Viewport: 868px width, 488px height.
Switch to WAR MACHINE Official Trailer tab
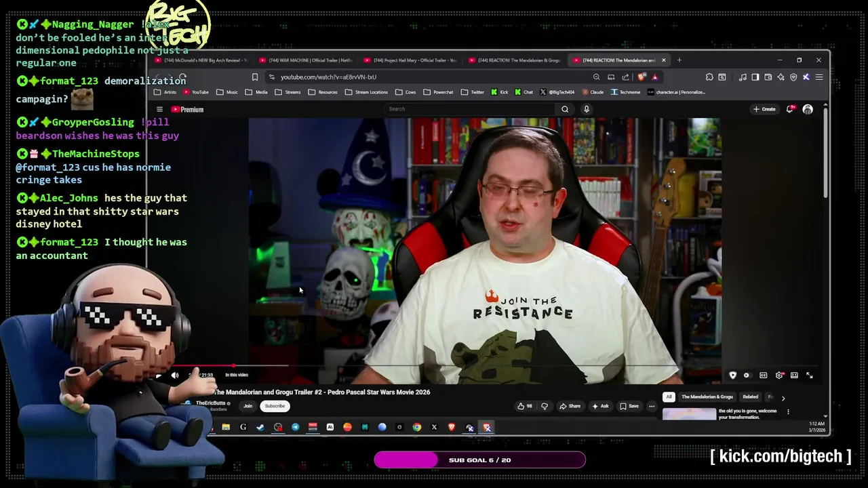point(307,60)
